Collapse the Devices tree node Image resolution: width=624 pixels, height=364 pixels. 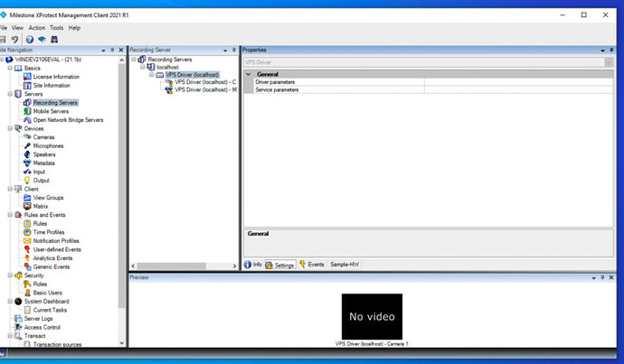8,128
